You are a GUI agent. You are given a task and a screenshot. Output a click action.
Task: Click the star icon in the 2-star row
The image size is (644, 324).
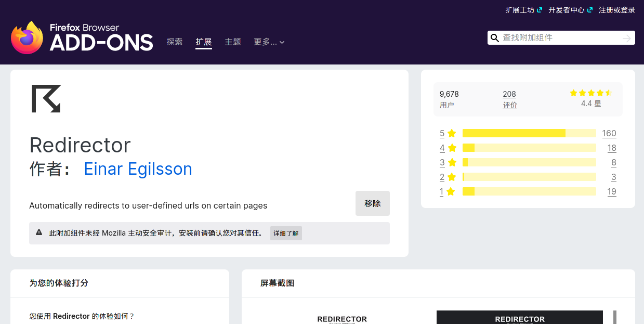pyautogui.click(x=452, y=177)
